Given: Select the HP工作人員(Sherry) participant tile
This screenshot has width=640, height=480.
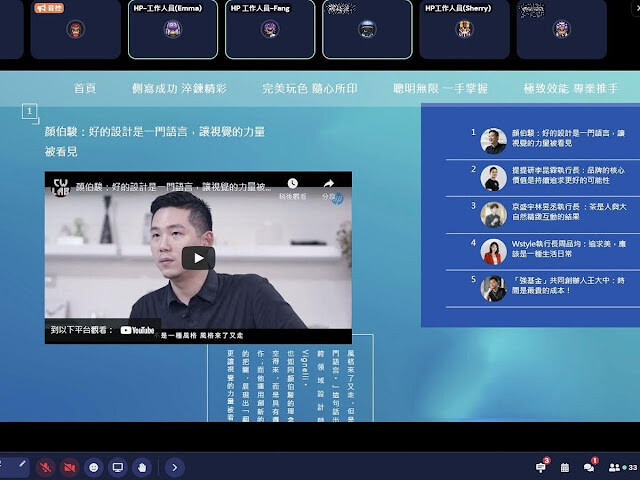Looking at the screenshot, I should pyautogui.click(x=464, y=29).
